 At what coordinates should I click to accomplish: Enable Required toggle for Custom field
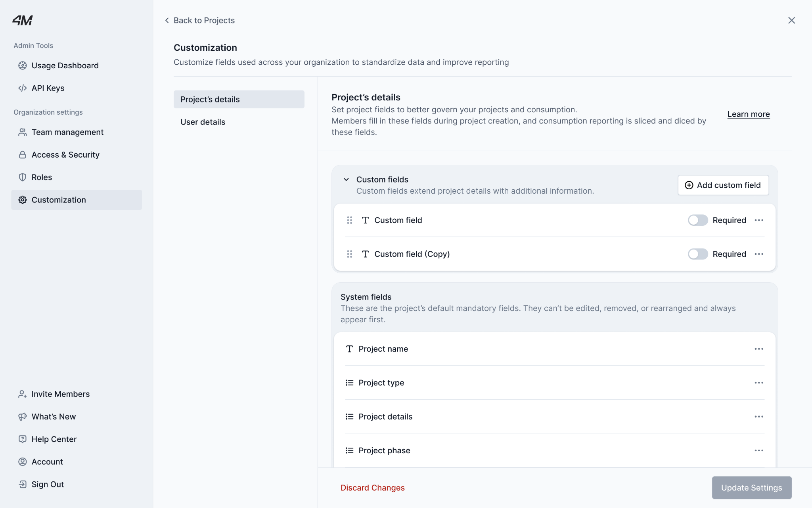[697, 220]
